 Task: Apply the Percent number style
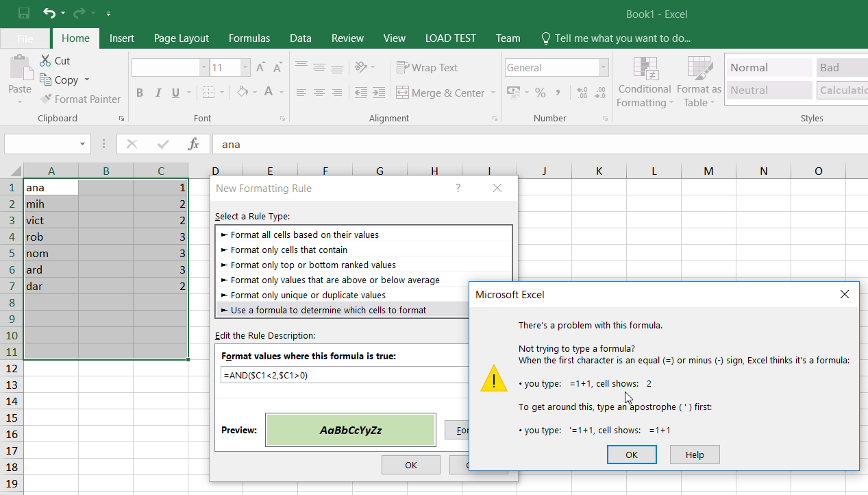pyautogui.click(x=538, y=92)
